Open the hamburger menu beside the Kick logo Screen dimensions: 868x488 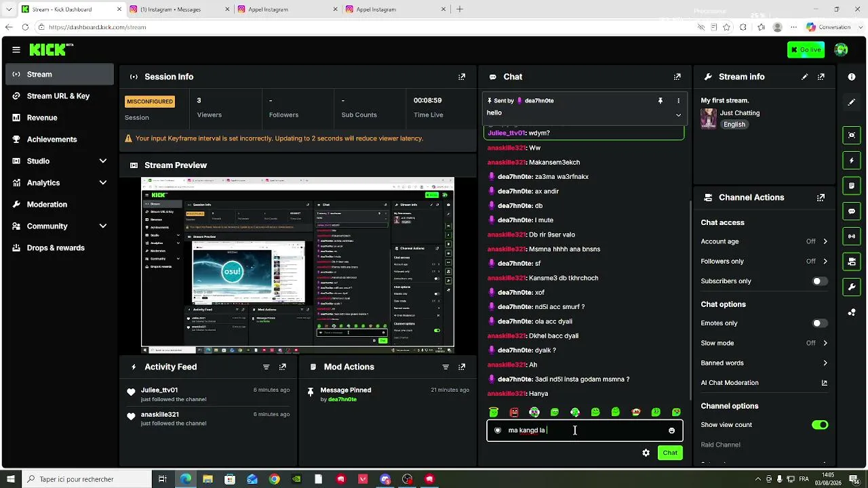click(16, 49)
